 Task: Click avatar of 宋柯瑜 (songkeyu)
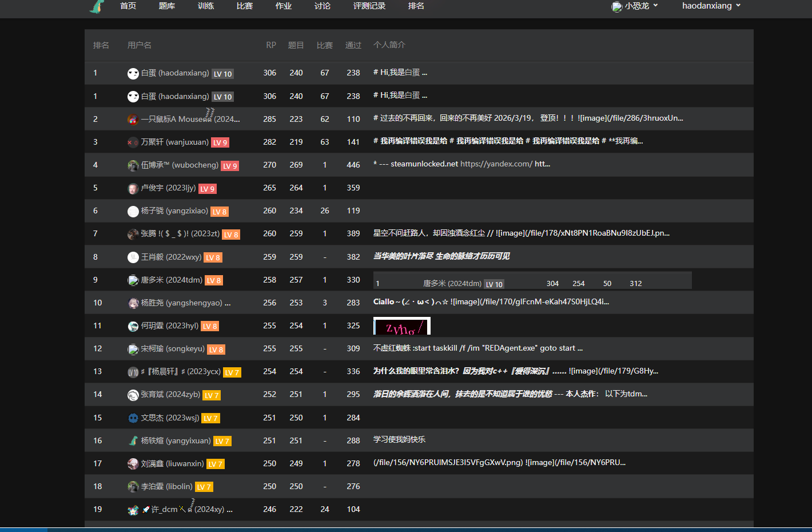pos(133,349)
